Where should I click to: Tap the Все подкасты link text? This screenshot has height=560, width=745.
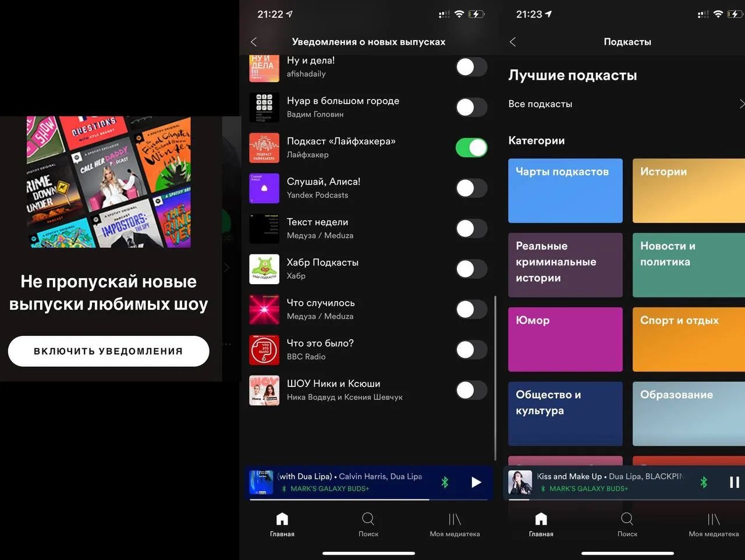pyautogui.click(x=540, y=104)
